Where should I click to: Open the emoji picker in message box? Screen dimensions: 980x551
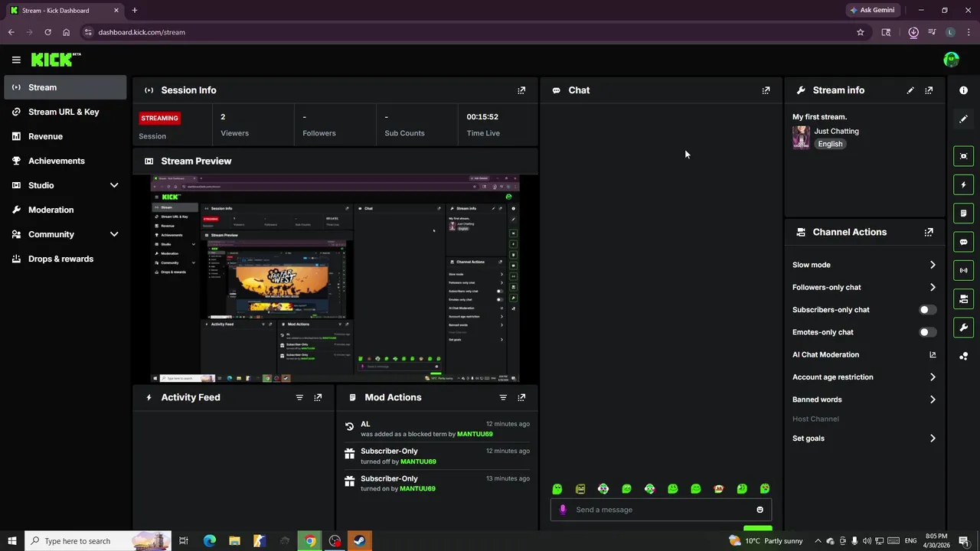[759, 510]
